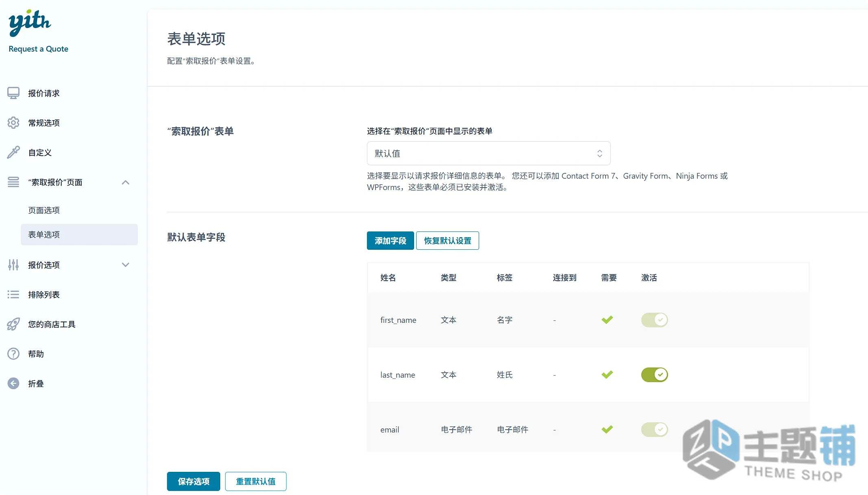Viewport: 868px width, 495px height.
Task: Click the 电子邮件 type cell in email row
Action: point(457,430)
